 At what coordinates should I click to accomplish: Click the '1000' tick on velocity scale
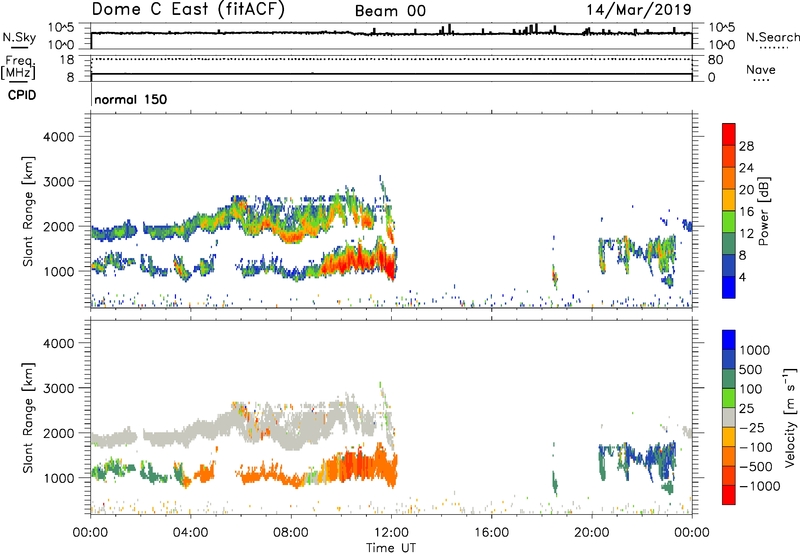[x=754, y=350]
